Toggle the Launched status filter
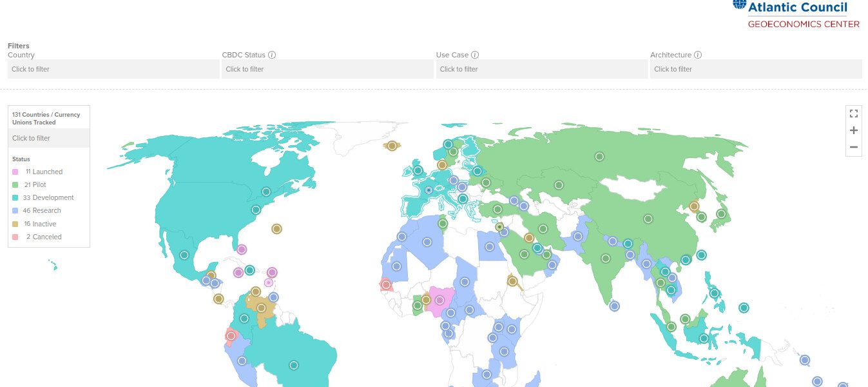This screenshot has height=387, width=868. tap(43, 172)
